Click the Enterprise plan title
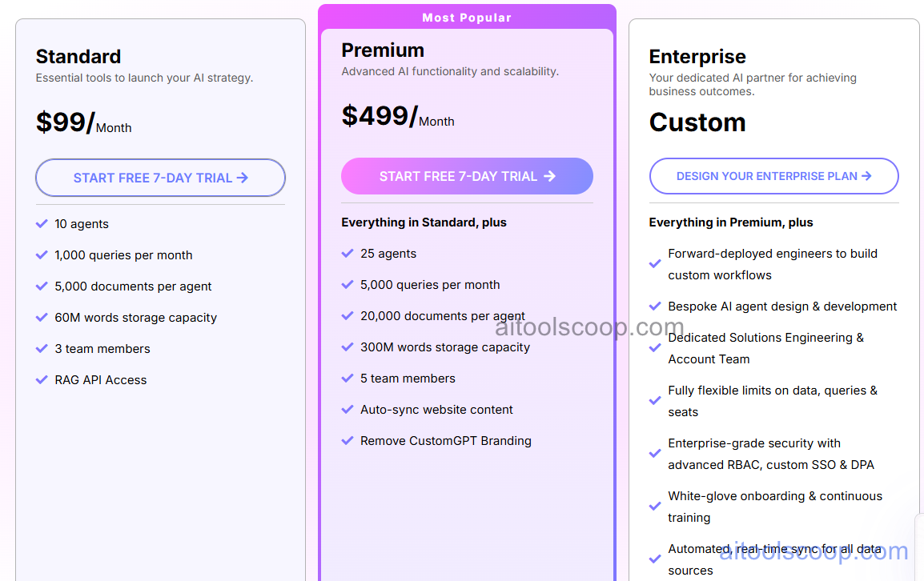Image resolution: width=924 pixels, height=581 pixels. pos(697,56)
